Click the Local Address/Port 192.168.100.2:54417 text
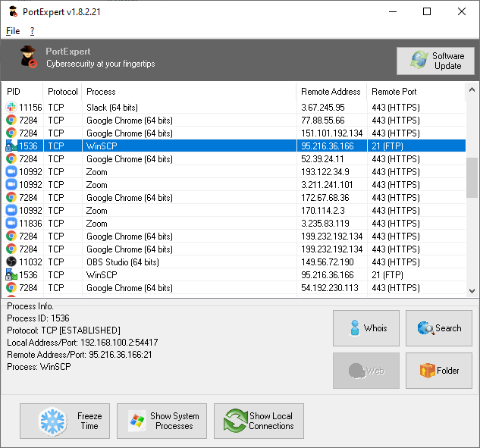The width and height of the screenshot is (480, 448). tap(83, 342)
